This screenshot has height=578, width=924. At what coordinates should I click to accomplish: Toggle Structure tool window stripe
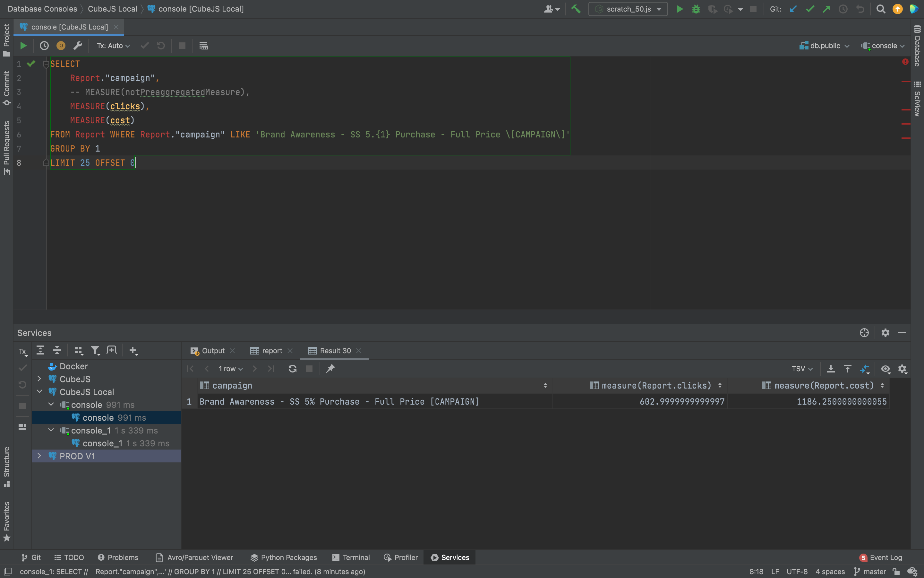[6, 467]
